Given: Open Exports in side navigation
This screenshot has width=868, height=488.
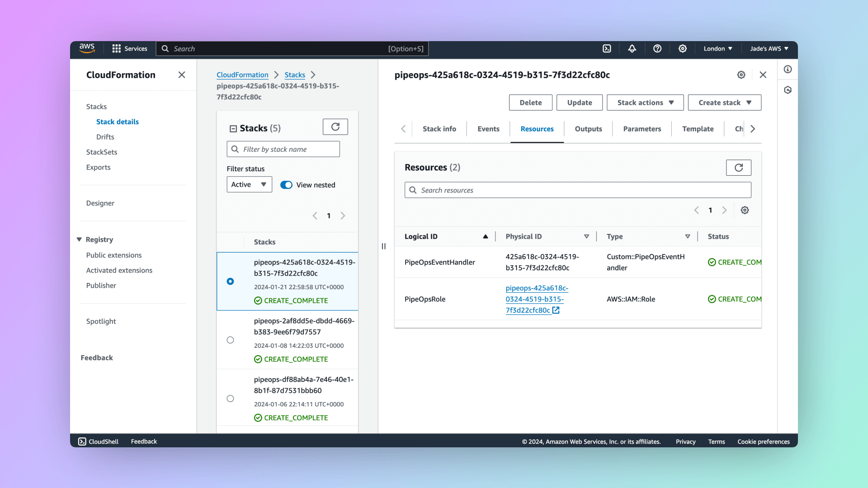Looking at the screenshot, I should click(x=98, y=167).
